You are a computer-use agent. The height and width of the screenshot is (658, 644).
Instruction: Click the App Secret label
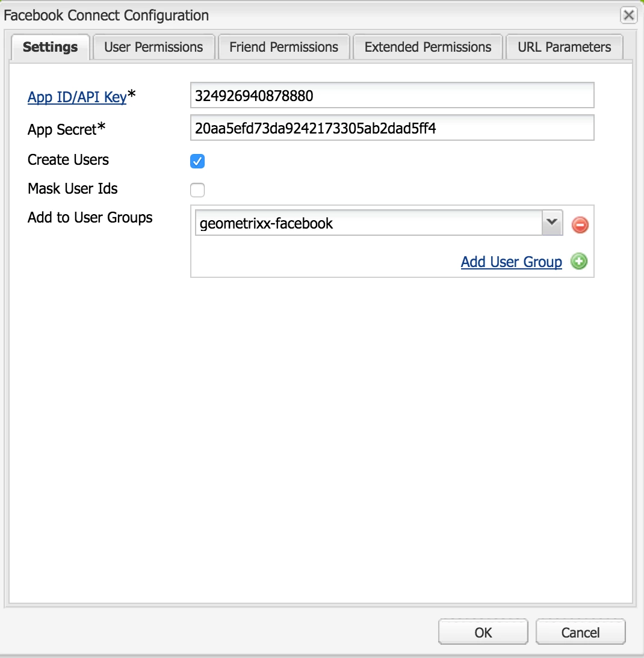click(66, 129)
